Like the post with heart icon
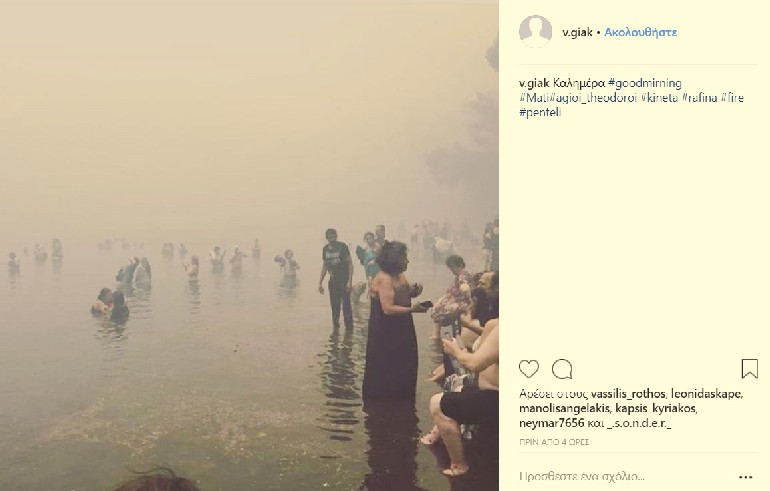770x491 pixels. tap(529, 369)
